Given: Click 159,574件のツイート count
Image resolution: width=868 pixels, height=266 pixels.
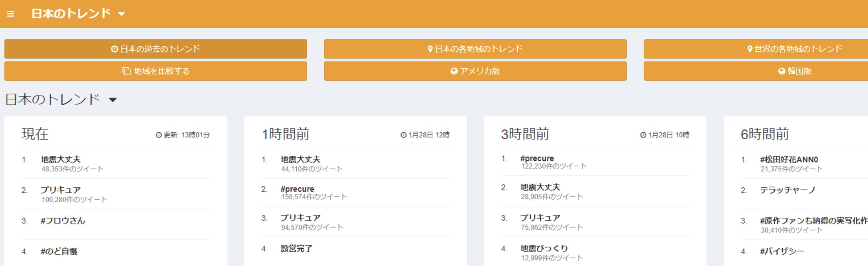Looking at the screenshot, I should [x=314, y=197].
